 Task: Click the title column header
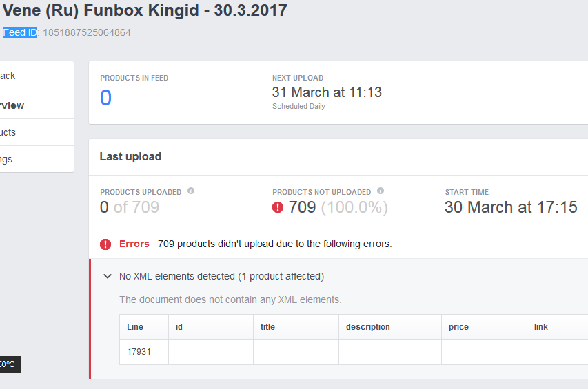[267, 327]
